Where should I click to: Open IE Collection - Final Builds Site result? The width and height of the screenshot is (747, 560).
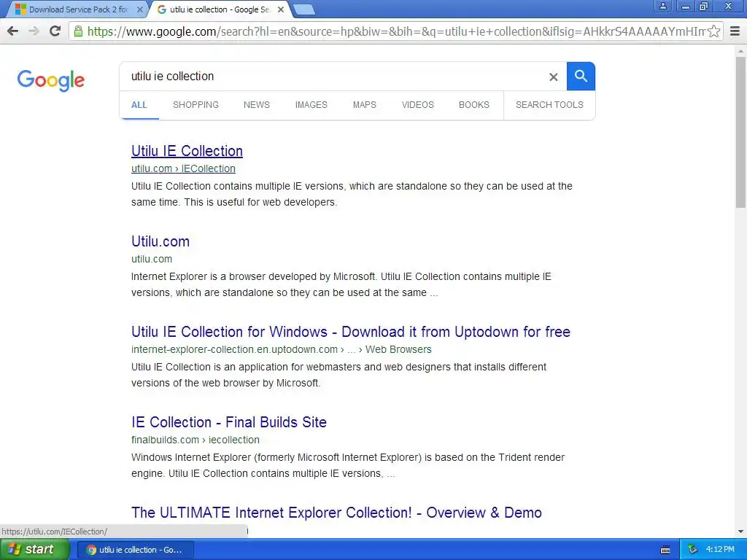point(228,422)
